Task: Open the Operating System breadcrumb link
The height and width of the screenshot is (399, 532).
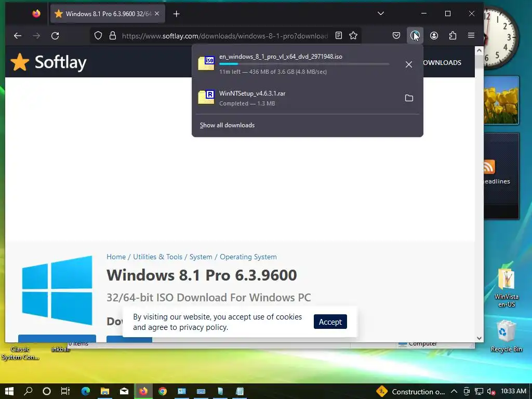Action: click(x=248, y=257)
